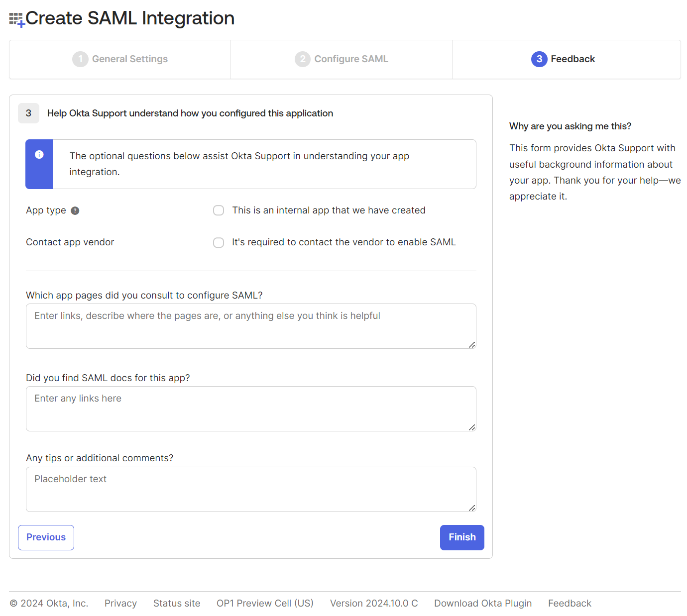Click the app integration grid icon beside title
This screenshot has width=687, height=616.
click(x=16, y=19)
